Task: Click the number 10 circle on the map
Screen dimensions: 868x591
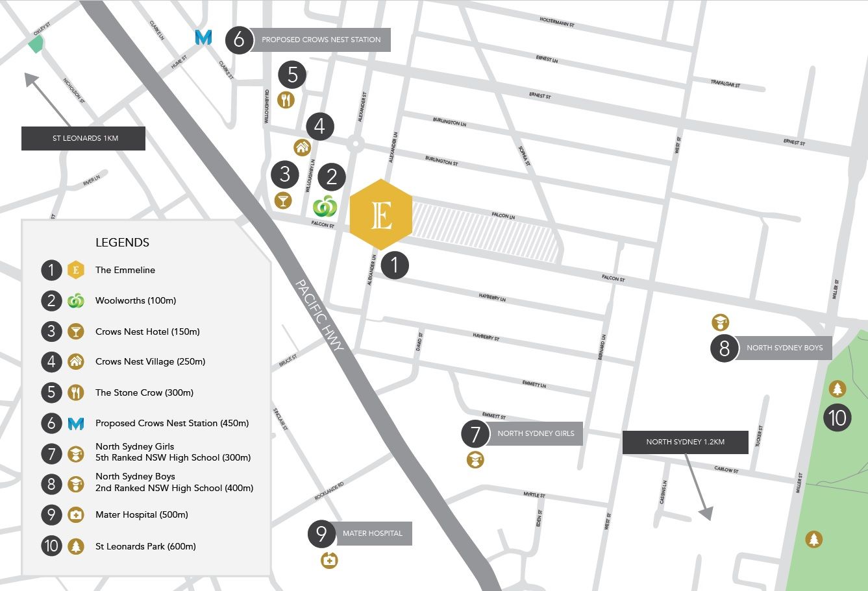Action: (837, 417)
